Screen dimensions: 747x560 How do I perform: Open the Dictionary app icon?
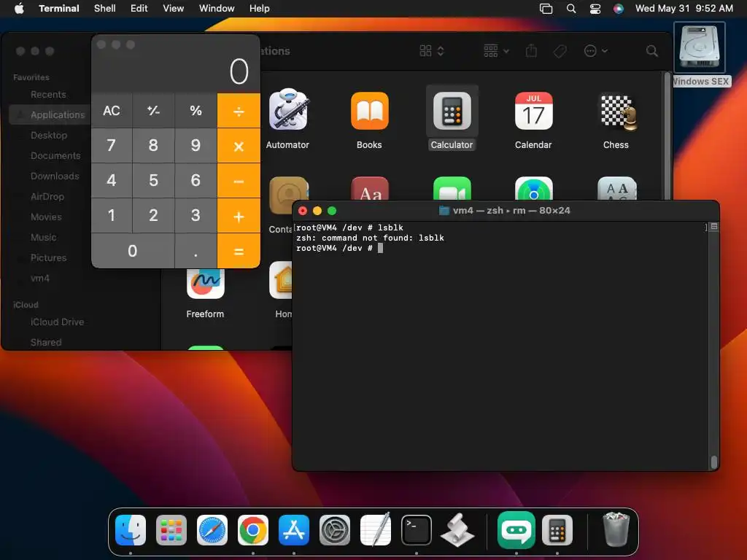point(370,189)
